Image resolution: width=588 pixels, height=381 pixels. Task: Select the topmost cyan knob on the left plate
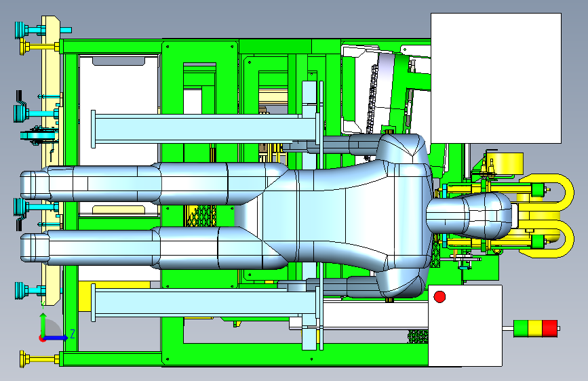(x=22, y=30)
